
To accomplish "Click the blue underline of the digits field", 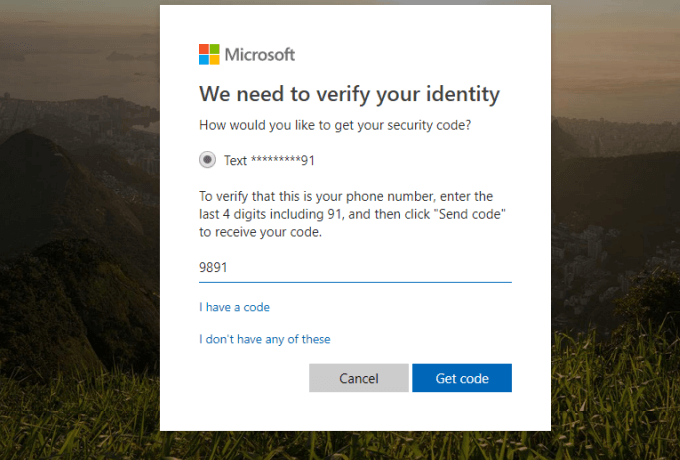I will 355,282.
